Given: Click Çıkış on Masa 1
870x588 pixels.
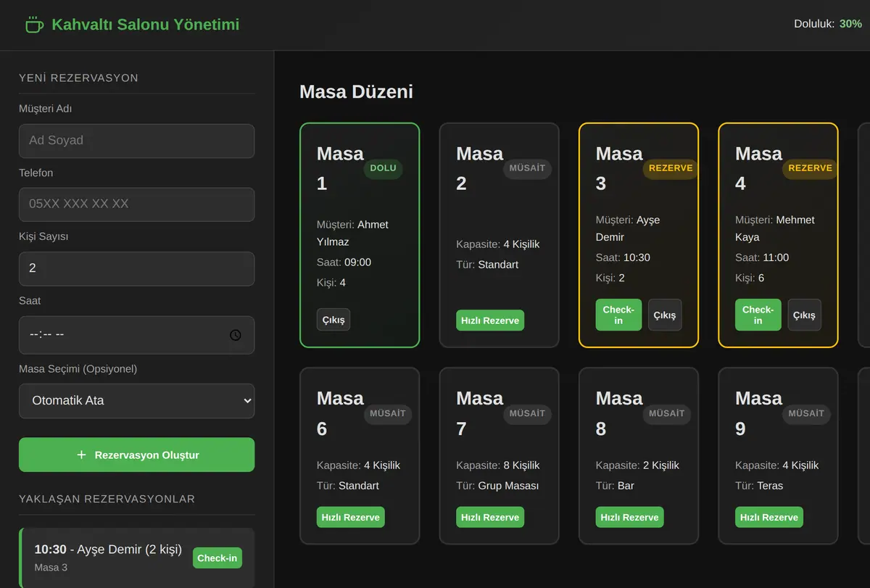Looking at the screenshot, I should coord(333,320).
